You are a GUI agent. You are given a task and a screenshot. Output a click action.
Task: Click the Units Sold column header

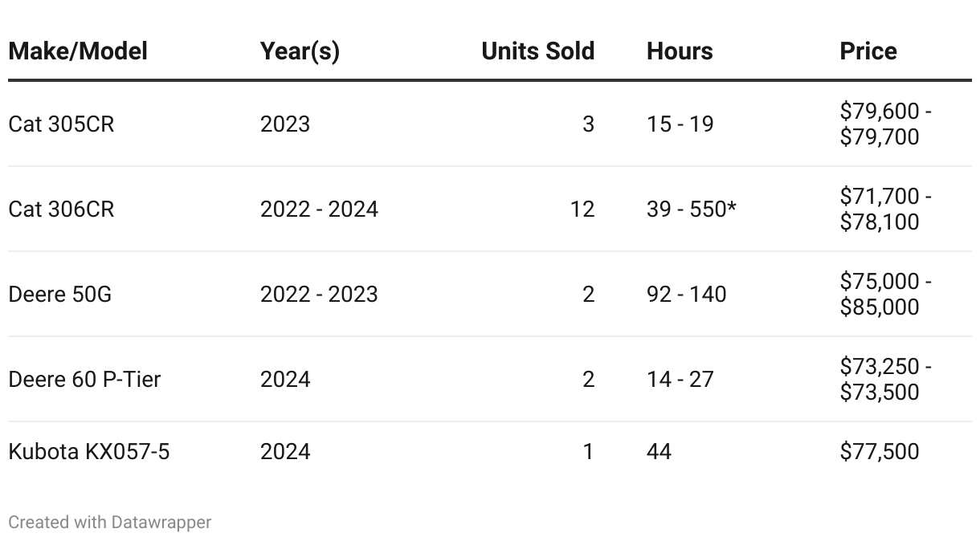pos(538,51)
